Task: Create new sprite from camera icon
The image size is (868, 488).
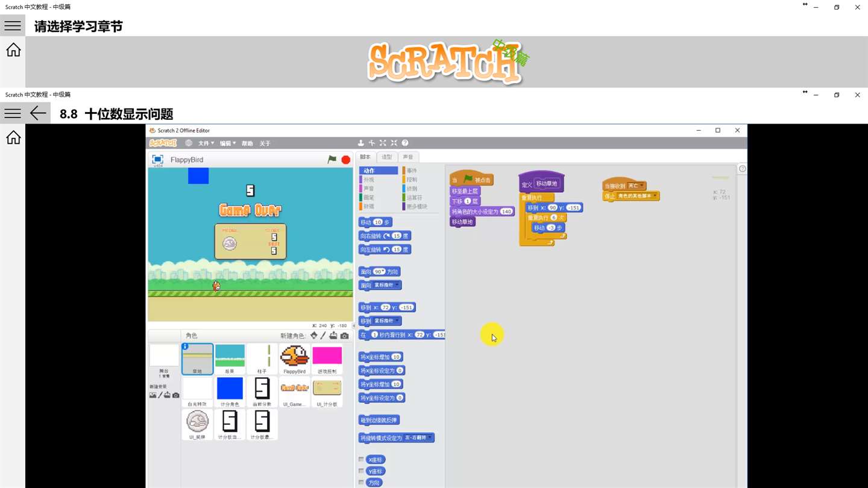Action: [344, 336]
